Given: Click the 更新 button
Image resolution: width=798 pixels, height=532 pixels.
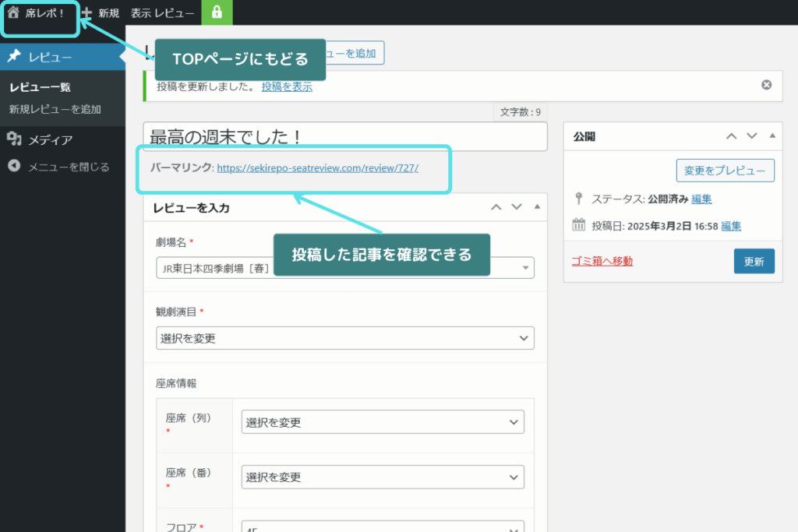Looking at the screenshot, I should 754,261.
